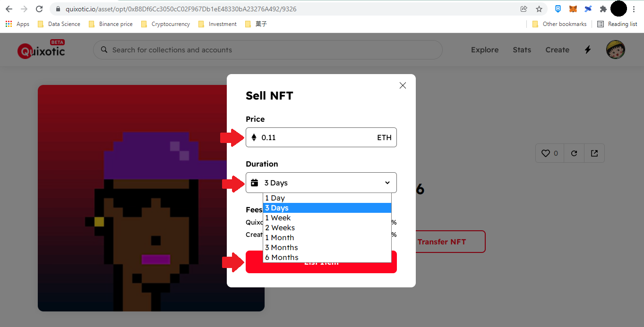The width and height of the screenshot is (644, 327).
Task: Open the blue bird extension icon
Action: (588, 9)
